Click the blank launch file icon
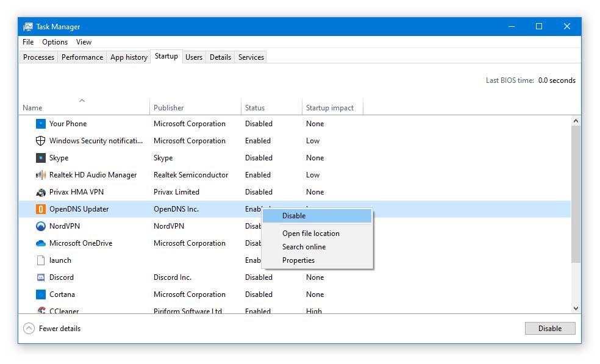The width and height of the screenshot is (600, 364). [41, 260]
